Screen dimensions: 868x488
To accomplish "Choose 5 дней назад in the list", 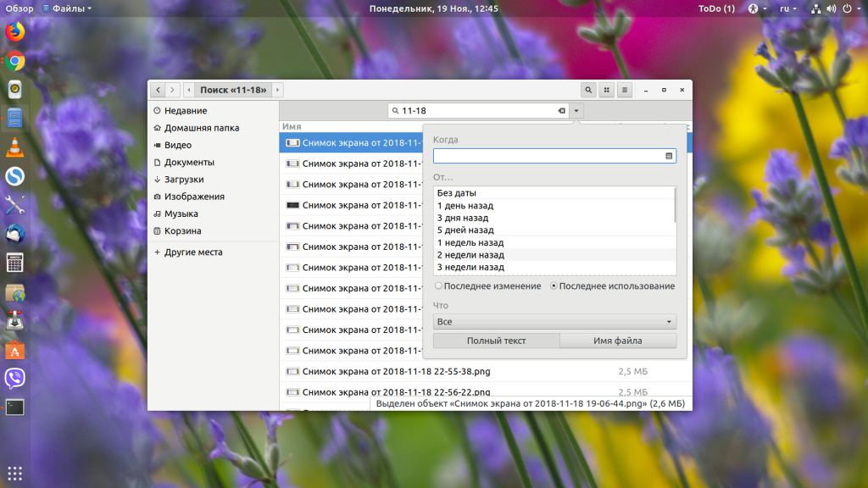I will pyautogui.click(x=554, y=230).
